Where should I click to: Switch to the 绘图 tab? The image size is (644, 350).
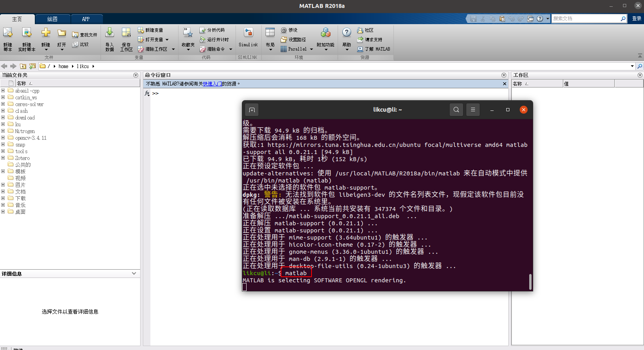tap(52, 19)
